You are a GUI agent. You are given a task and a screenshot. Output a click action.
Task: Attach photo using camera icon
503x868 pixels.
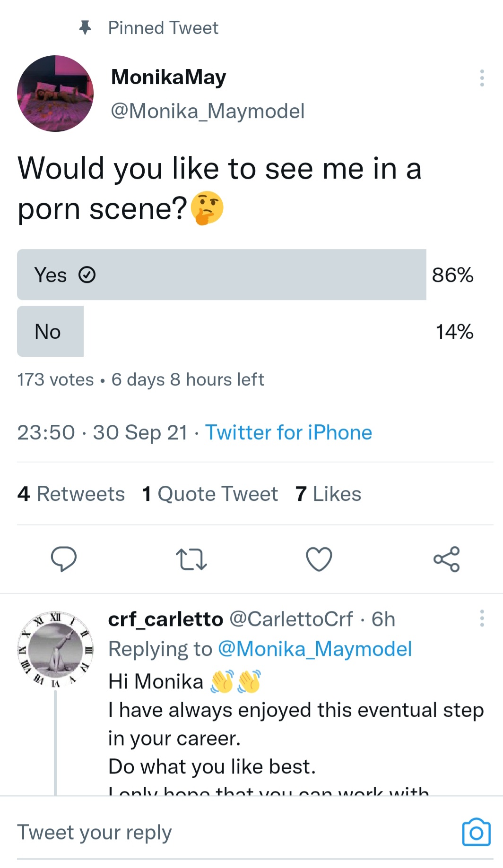coord(476,832)
